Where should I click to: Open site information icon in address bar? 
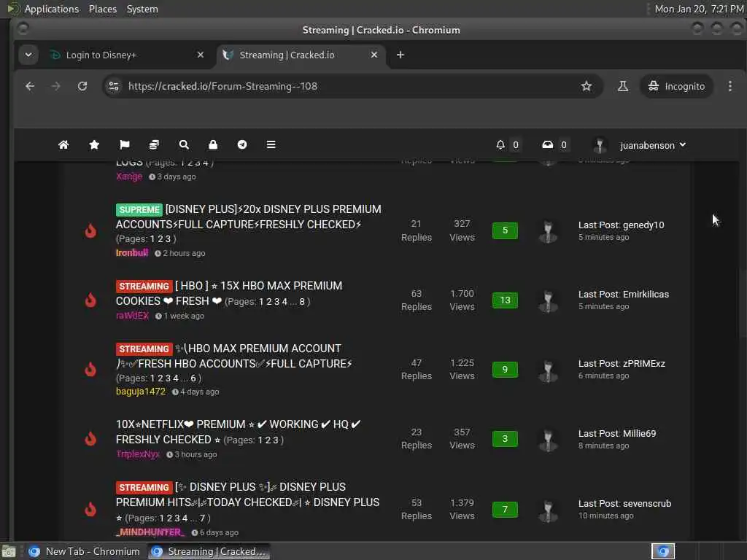[x=114, y=86]
